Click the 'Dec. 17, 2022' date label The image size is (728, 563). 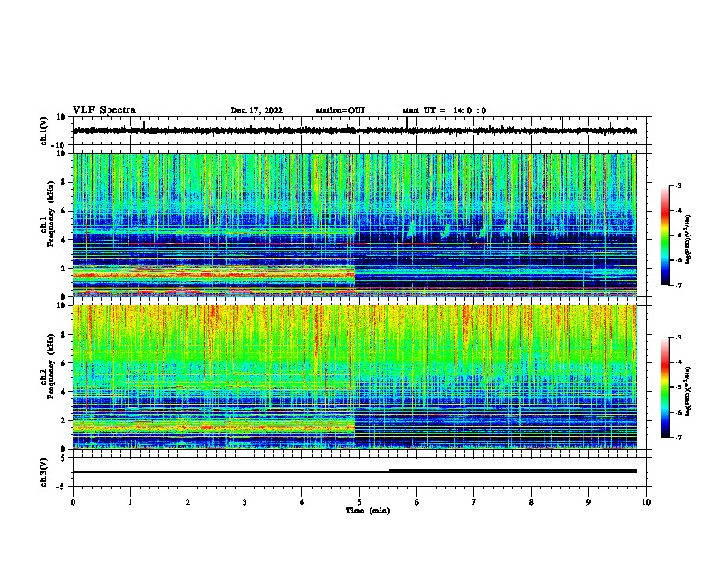[256, 110]
